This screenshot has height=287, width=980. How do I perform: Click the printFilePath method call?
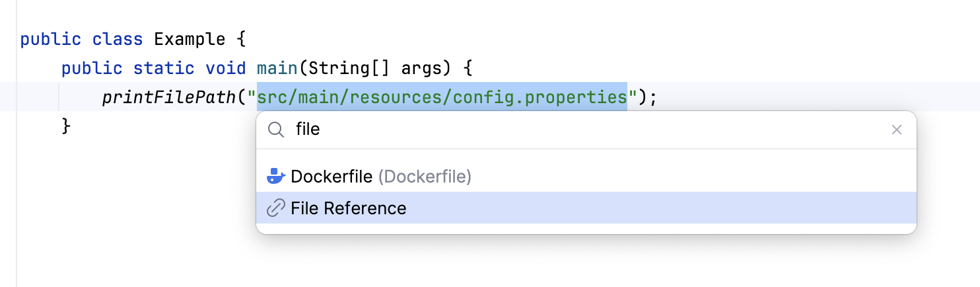[x=169, y=97]
